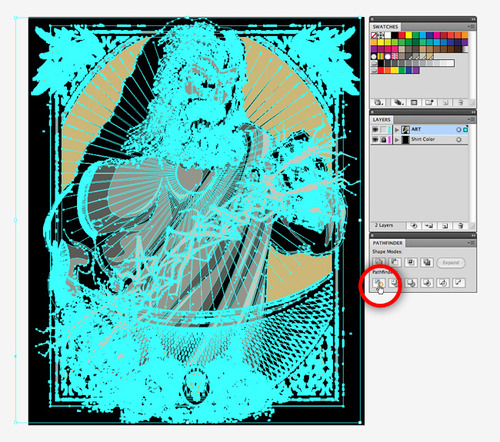Image resolution: width=500 pixels, height=442 pixels.
Task: Click the ART layer target circle
Action: pos(459,130)
